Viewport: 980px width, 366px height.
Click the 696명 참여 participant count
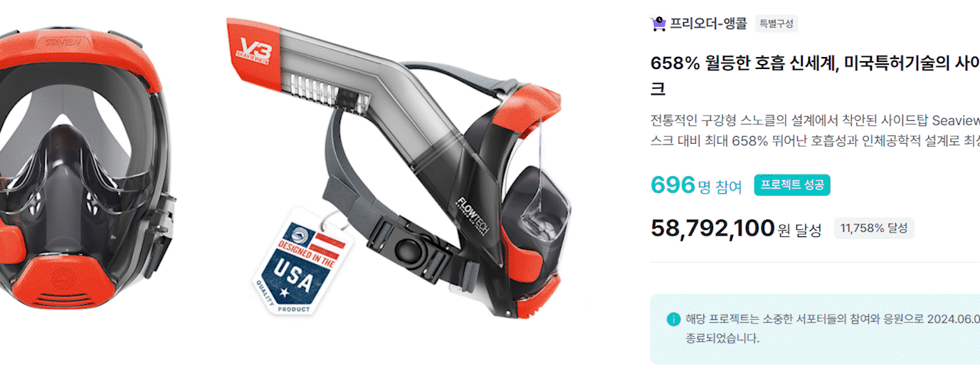(x=696, y=186)
